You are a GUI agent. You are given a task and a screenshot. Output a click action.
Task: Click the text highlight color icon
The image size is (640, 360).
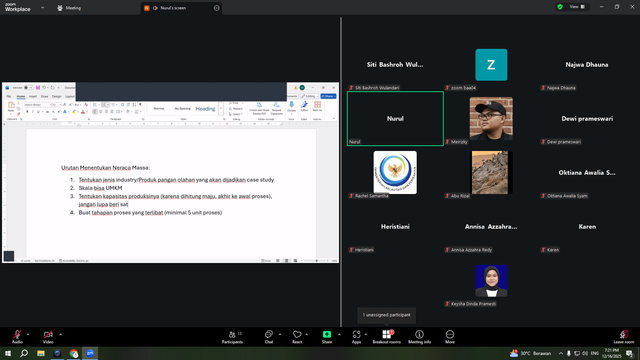click(x=74, y=112)
